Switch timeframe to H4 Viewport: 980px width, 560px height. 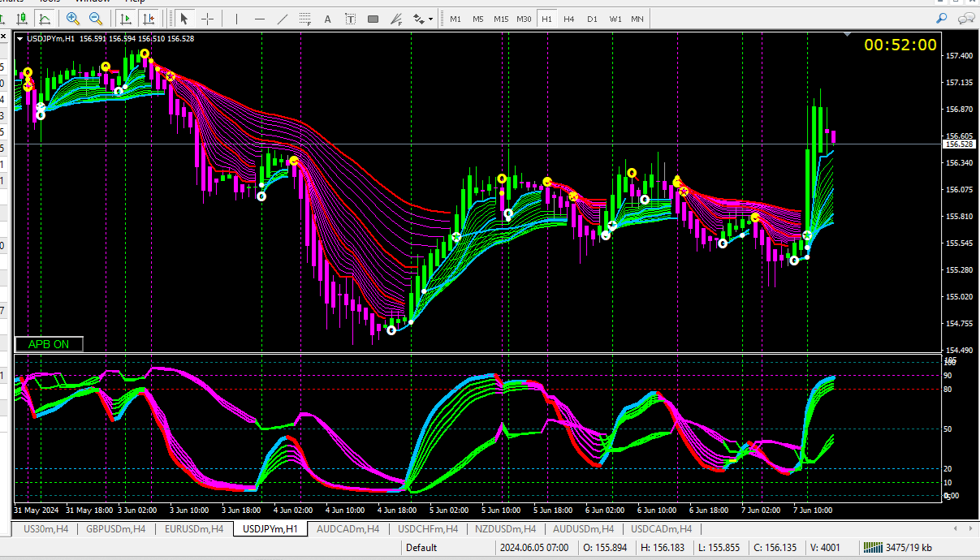click(x=569, y=19)
